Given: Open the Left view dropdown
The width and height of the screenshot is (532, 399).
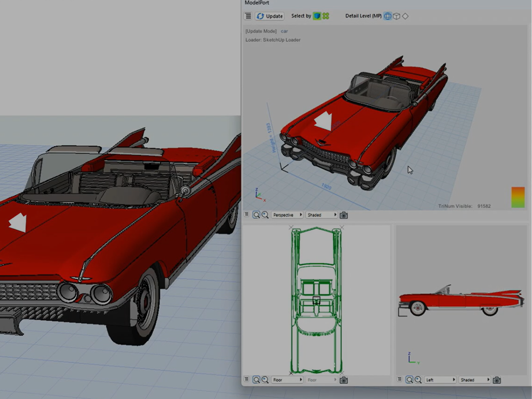Looking at the screenshot, I should [x=440, y=380].
